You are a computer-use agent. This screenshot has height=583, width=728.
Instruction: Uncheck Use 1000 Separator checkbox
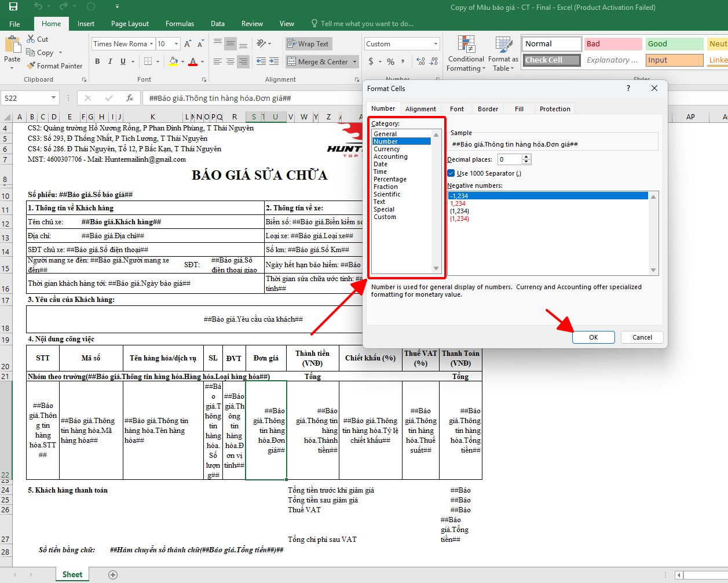pos(451,173)
